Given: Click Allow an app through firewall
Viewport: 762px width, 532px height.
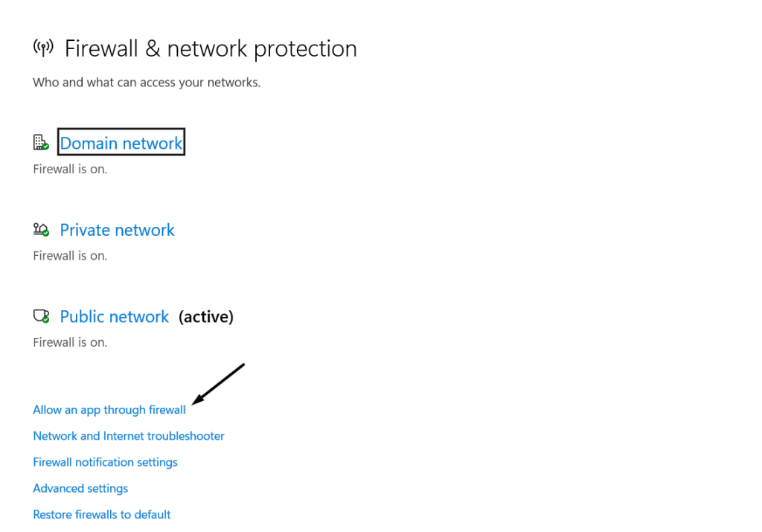Looking at the screenshot, I should (109, 410).
